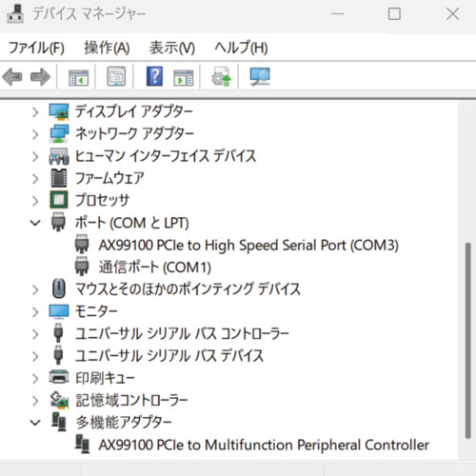Open the ヘルプ(H) menu
Image resolution: width=476 pixels, height=476 pixels.
(x=241, y=48)
